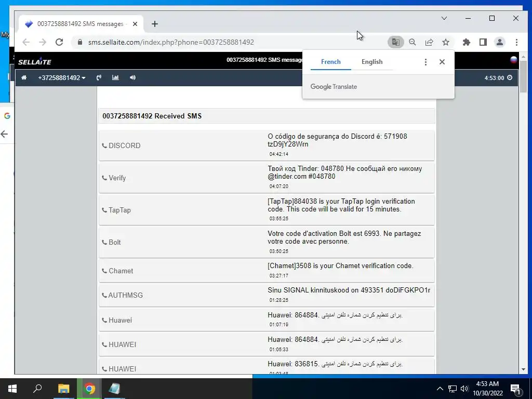Open the Windows Start menu
Screen dimensions: 532x399
12,389
